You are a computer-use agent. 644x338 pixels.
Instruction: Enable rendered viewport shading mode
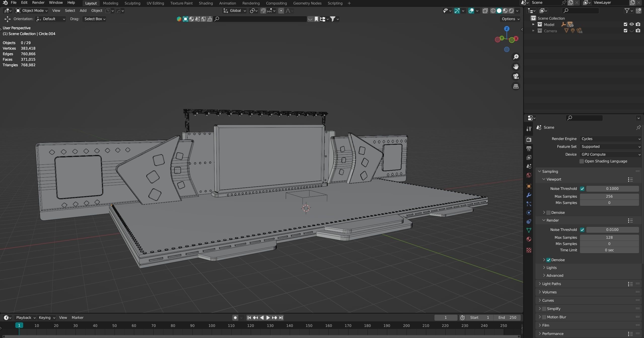pyautogui.click(x=511, y=11)
